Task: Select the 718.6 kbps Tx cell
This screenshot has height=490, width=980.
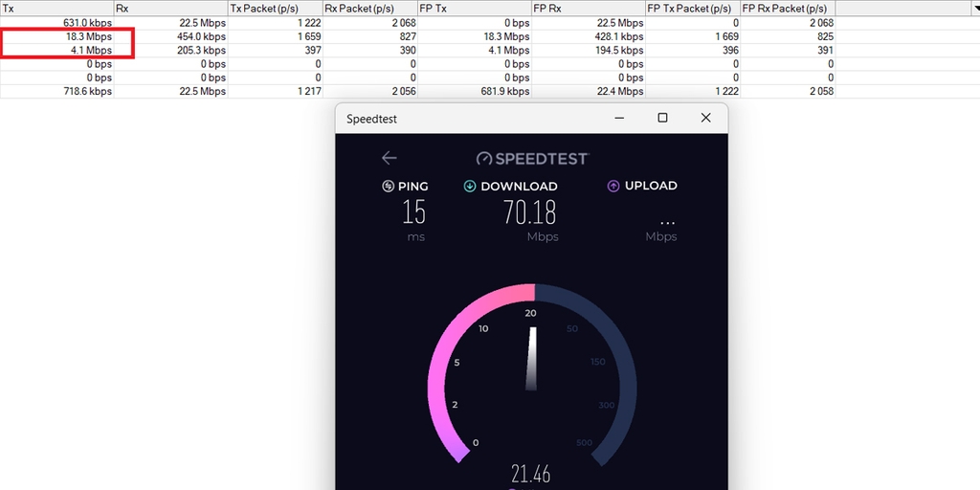Action: (56, 92)
